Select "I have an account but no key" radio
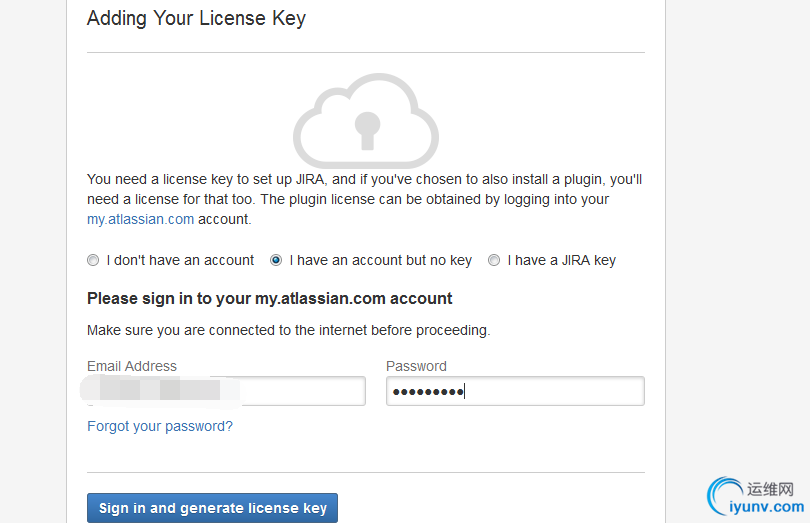 [x=276, y=260]
